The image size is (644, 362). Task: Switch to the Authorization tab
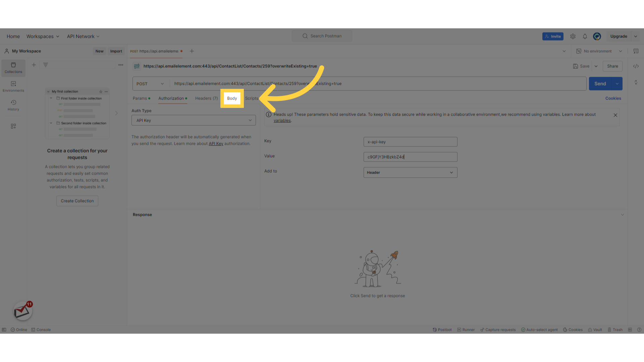tap(173, 99)
